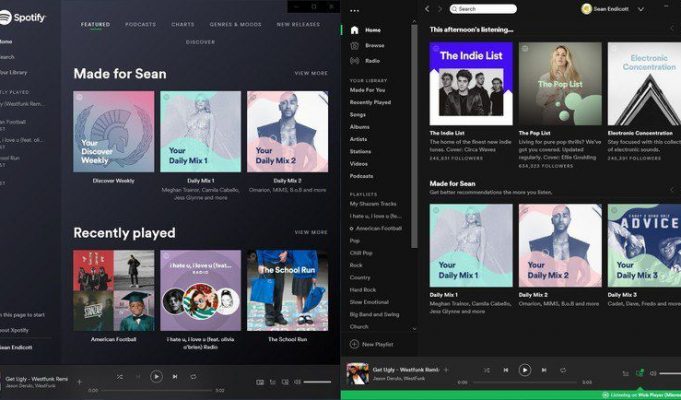Click the Home icon in the Spotify sidebar
Viewport: 681px width, 400px height.
[354, 30]
